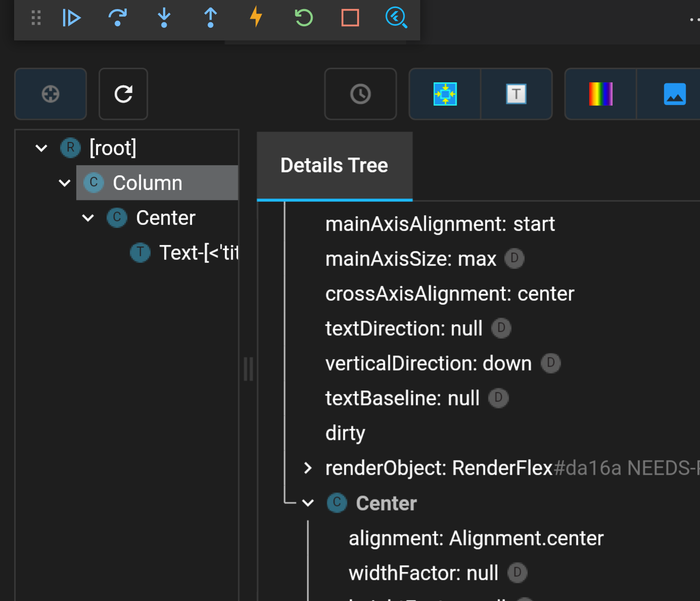The height and width of the screenshot is (601, 700).
Task: Click the D badge beside widthFactor
Action: 517,573
